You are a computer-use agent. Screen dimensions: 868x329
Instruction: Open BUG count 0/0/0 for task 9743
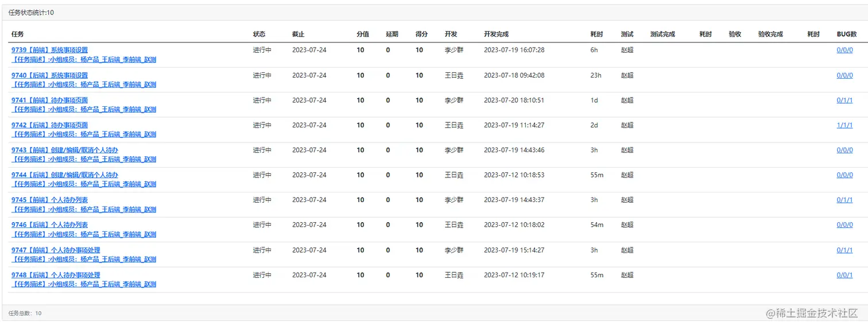pyautogui.click(x=844, y=150)
